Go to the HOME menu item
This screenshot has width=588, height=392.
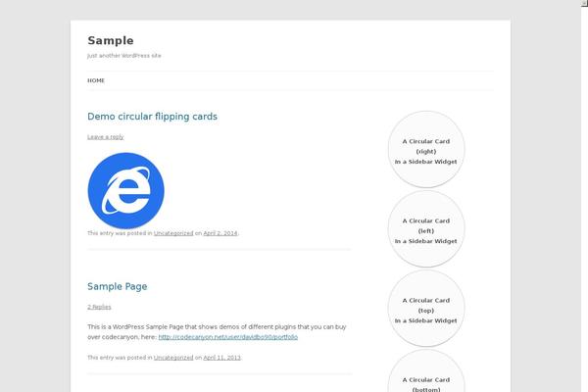96,80
